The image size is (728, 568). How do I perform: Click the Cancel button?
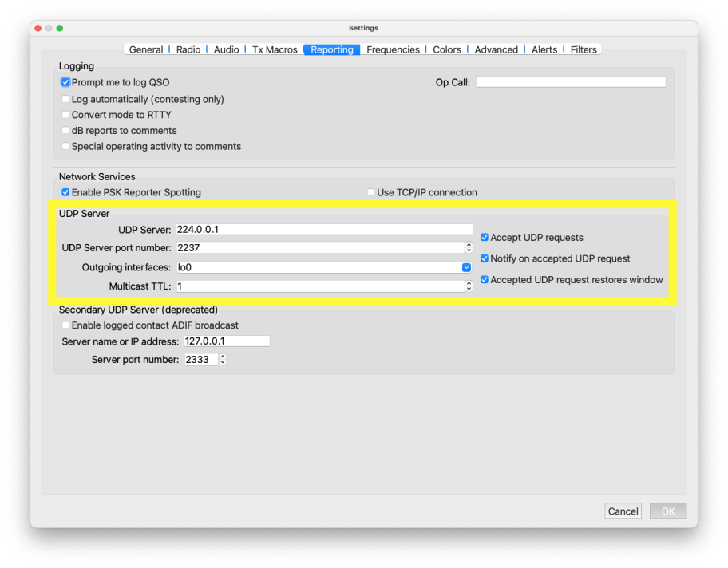pyautogui.click(x=623, y=511)
